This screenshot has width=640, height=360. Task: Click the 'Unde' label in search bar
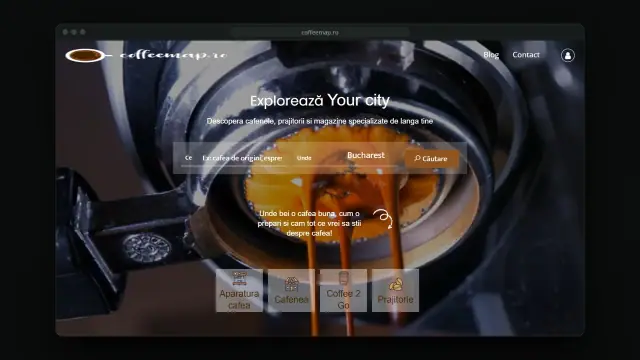pyautogui.click(x=304, y=158)
